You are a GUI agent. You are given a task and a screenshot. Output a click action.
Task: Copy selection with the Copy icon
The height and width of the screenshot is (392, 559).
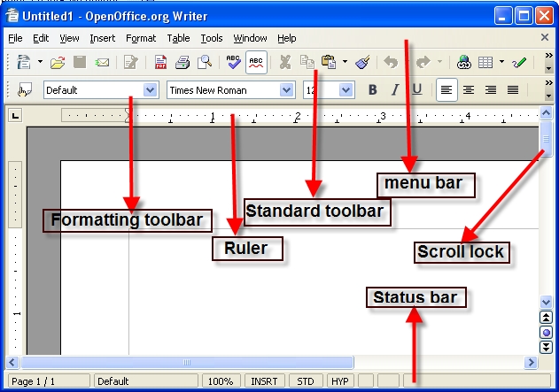(x=307, y=62)
